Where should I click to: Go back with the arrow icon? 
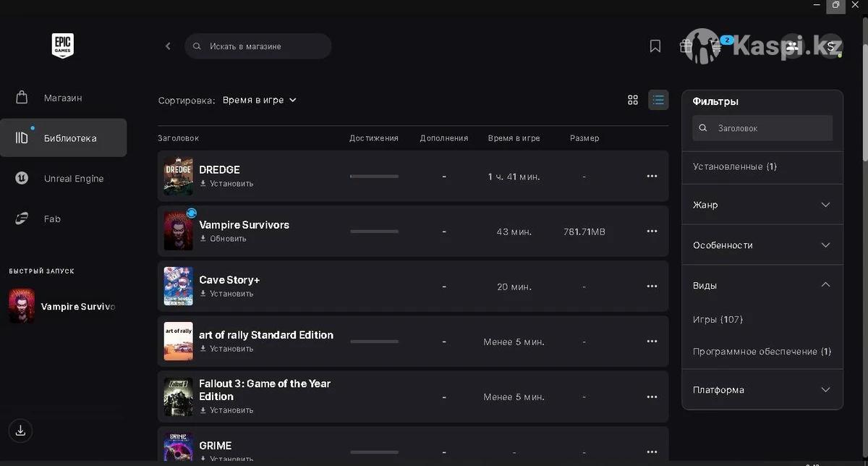[x=168, y=46]
